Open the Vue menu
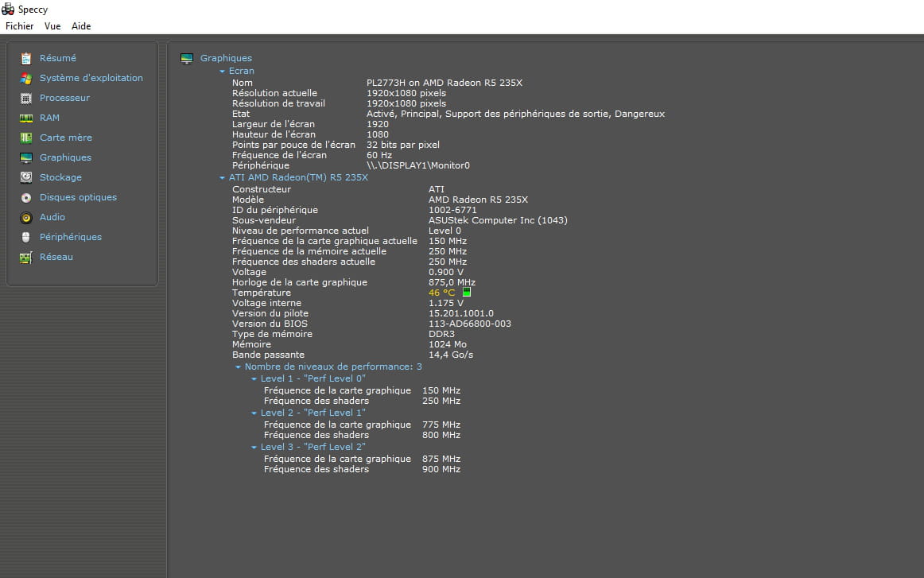 coord(52,26)
